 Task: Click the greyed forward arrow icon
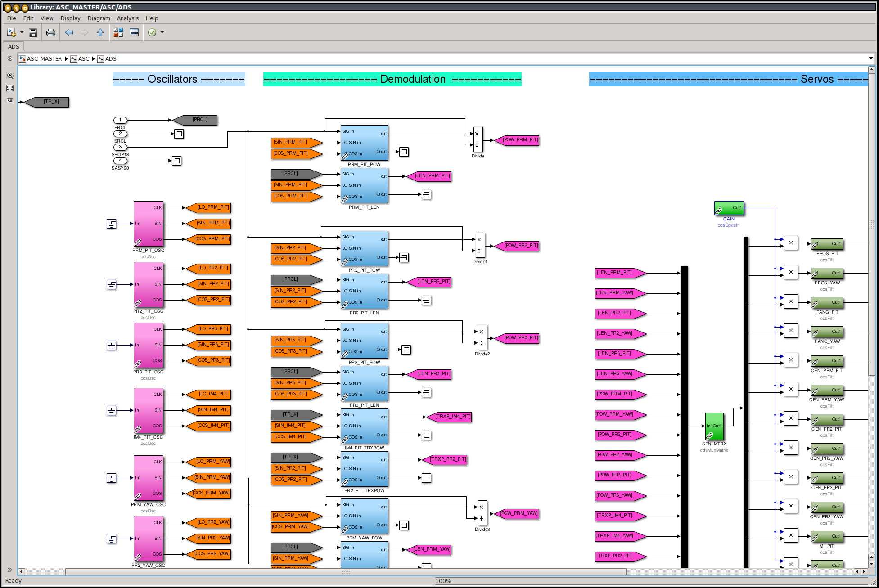[84, 32]
